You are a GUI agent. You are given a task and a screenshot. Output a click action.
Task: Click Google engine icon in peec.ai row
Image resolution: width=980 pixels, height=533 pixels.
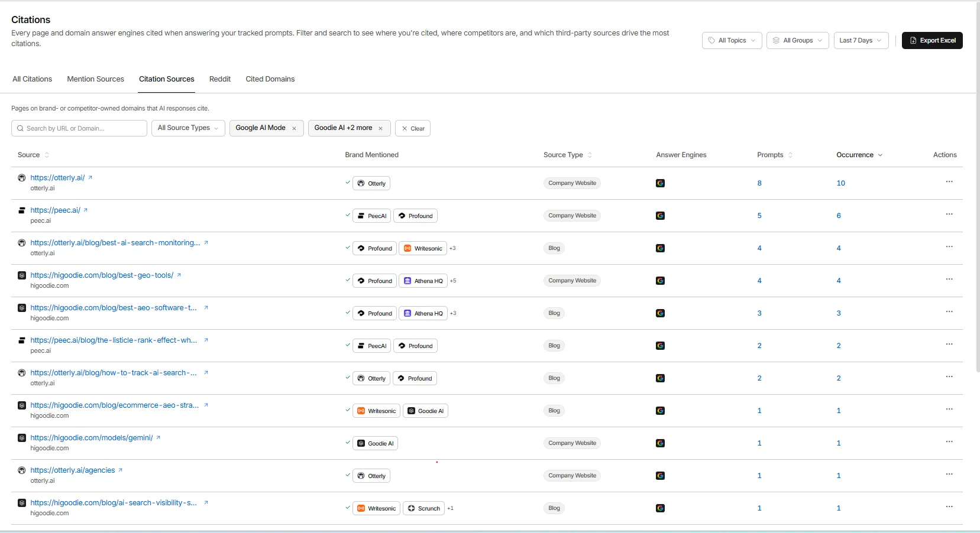coord(660,216)
